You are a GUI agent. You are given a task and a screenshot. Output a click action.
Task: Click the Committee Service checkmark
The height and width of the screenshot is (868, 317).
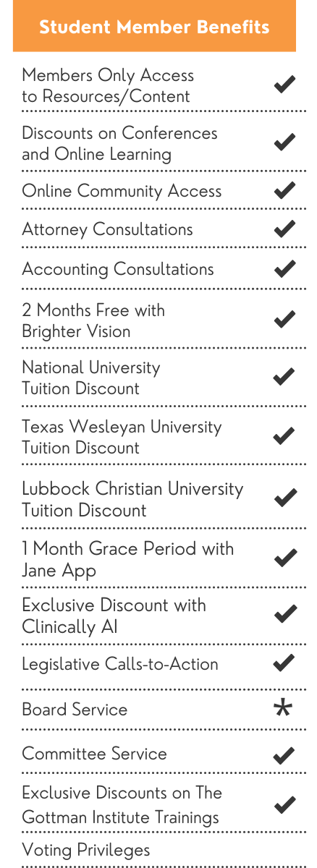click(284, 756)
